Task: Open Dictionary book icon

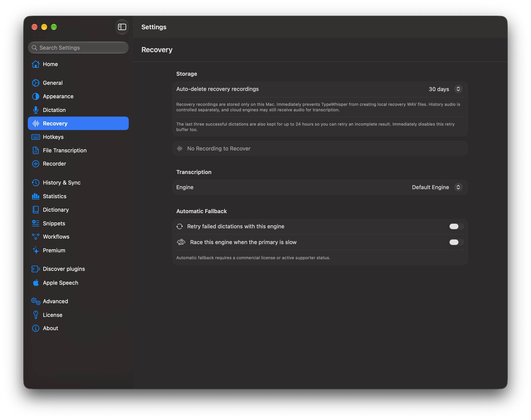Action: 36,210
